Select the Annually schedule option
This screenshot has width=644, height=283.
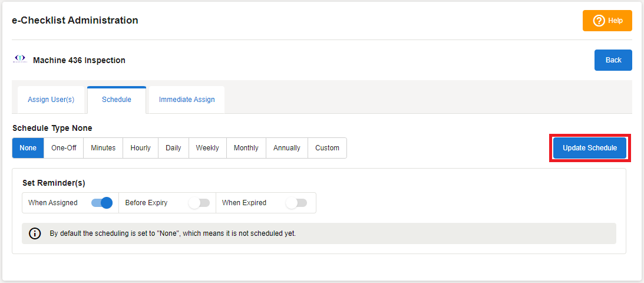click(x=286, y=148)
